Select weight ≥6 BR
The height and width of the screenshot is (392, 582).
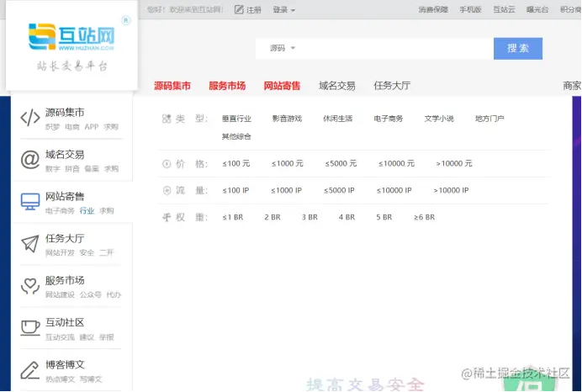(x=424, y=218)
